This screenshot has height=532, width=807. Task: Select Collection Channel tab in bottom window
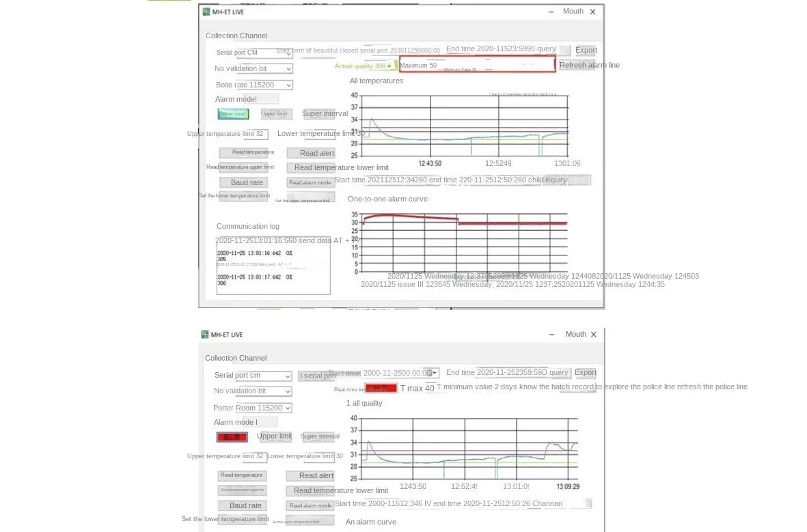point(236,358)
